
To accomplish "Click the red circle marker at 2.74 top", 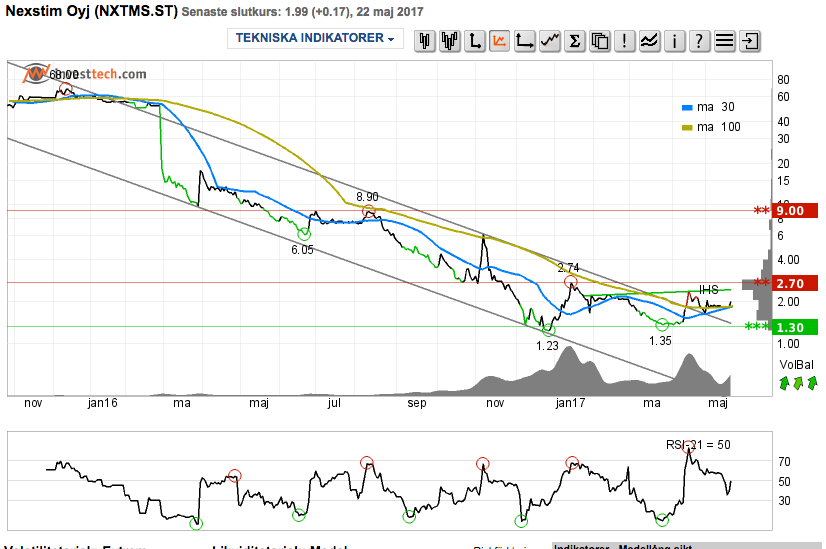I will click(x=571, y=282).
